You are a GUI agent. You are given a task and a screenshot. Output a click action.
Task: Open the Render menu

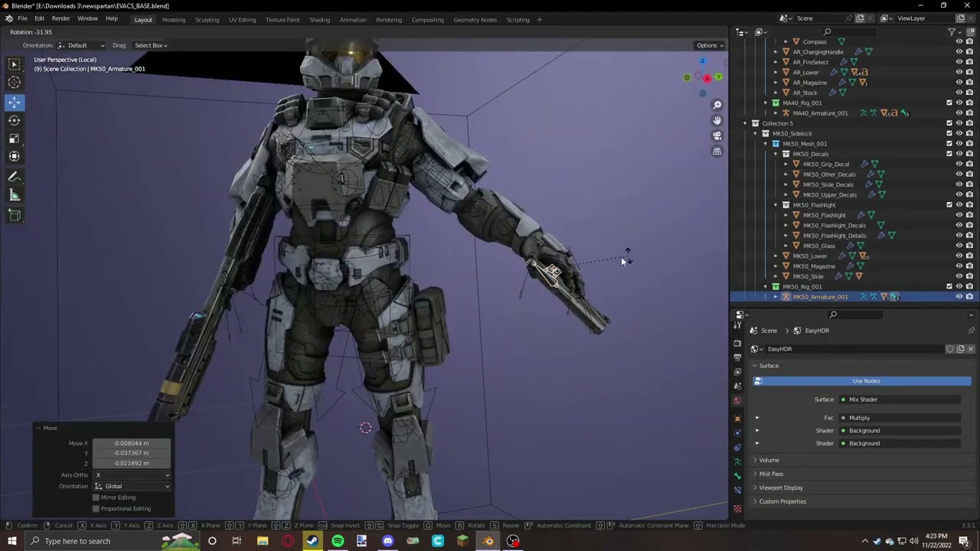[60, 18]
